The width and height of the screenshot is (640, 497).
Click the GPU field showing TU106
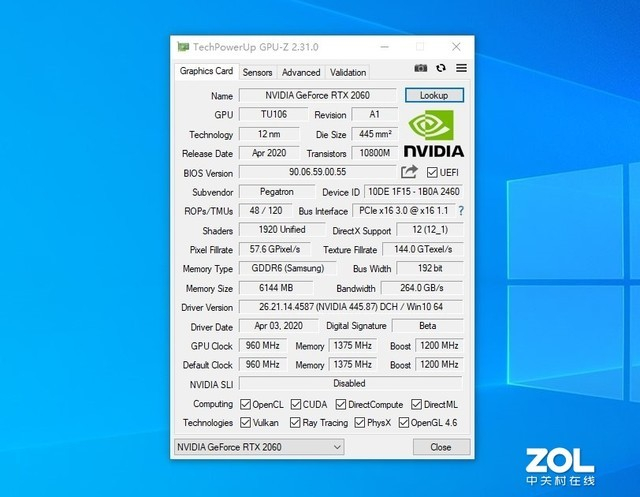click(x=273, y=114)
